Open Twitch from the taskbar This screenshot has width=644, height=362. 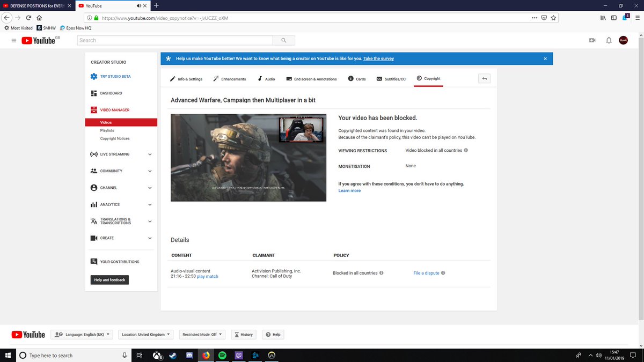click(x=239, y=355)
